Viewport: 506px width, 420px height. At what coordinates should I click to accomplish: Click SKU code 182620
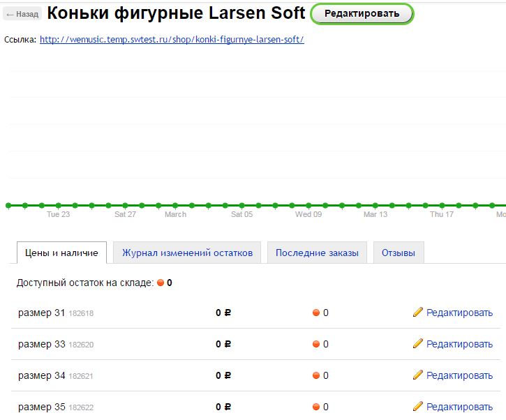pos(81,345)
